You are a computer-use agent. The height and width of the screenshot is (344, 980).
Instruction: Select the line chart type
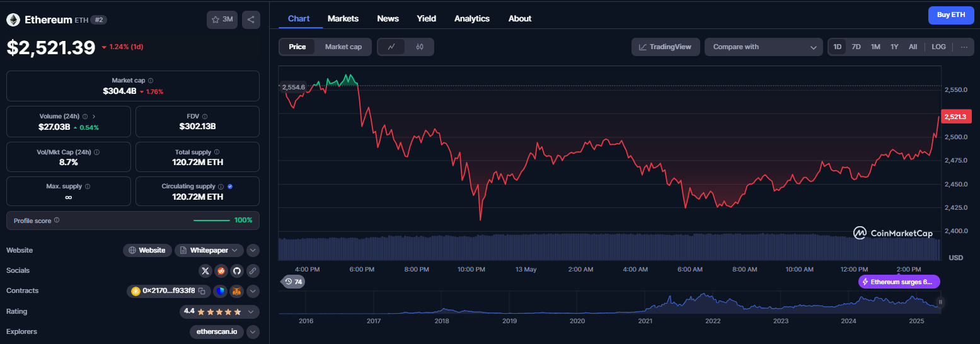391,47
